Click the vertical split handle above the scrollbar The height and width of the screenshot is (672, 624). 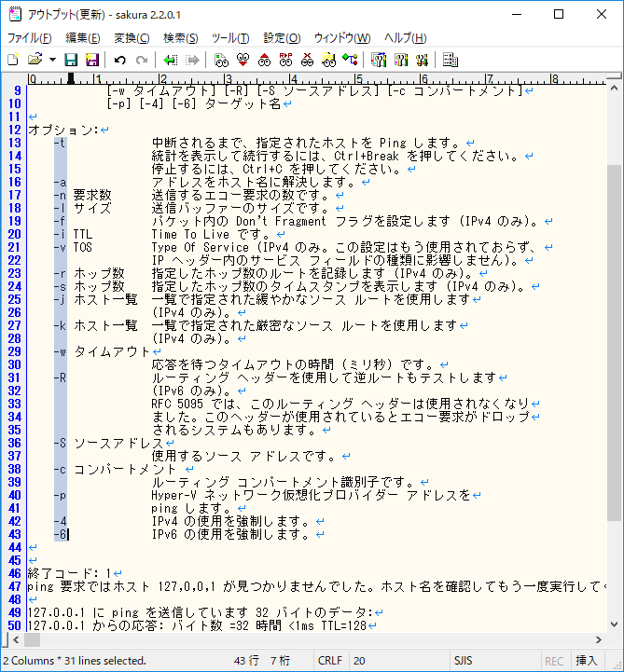(614, 76)
